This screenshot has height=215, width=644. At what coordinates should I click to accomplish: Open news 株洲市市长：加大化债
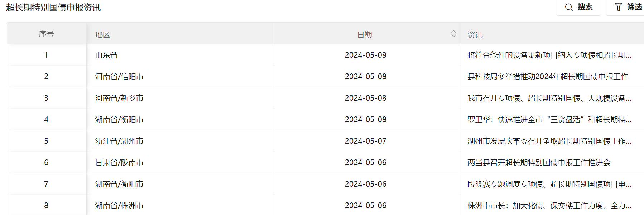pos(549,206)
